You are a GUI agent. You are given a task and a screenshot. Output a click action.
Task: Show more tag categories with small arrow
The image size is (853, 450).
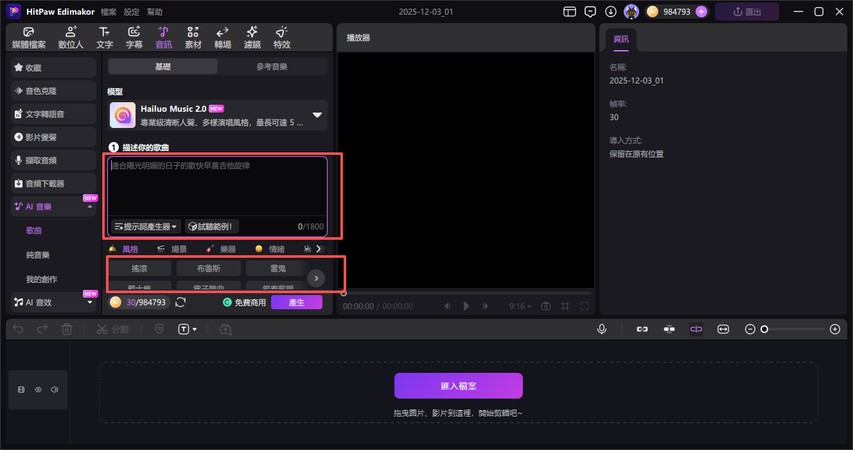click(x=318, y=249)
